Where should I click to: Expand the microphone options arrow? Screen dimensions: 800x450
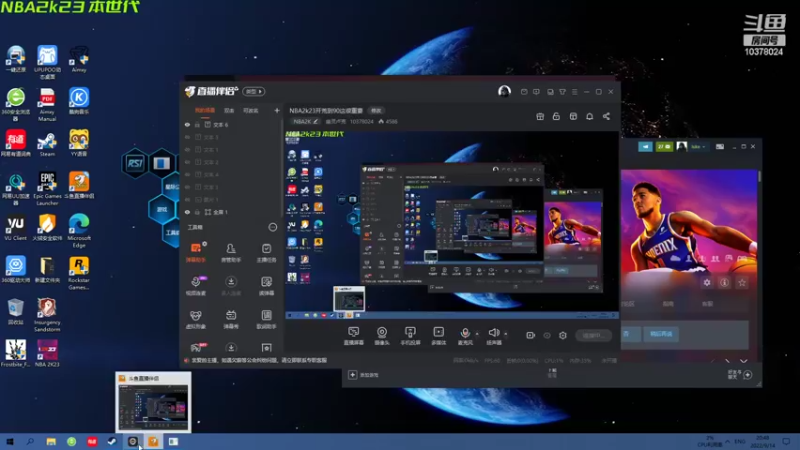(x=478, y=334)
